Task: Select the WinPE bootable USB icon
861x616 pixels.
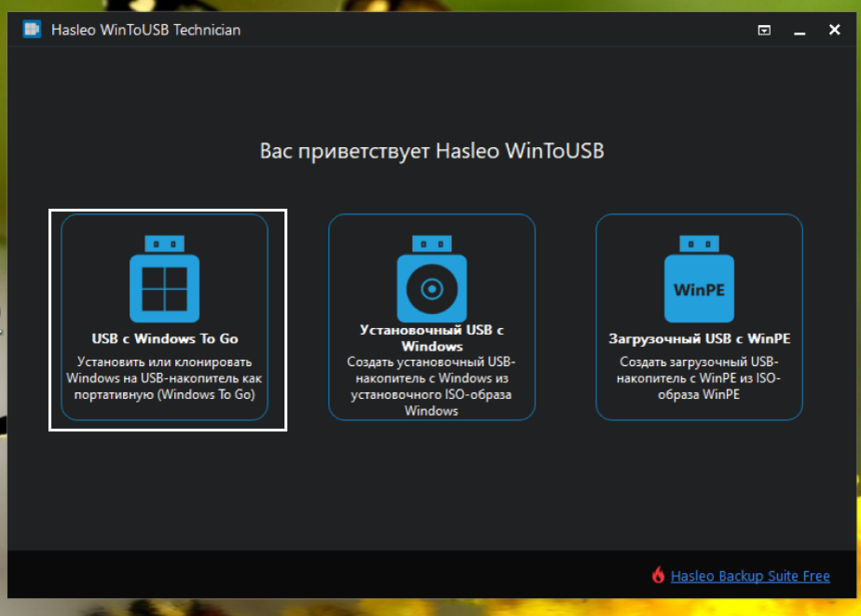Action: pyautogui.click(x=699, y=279)
